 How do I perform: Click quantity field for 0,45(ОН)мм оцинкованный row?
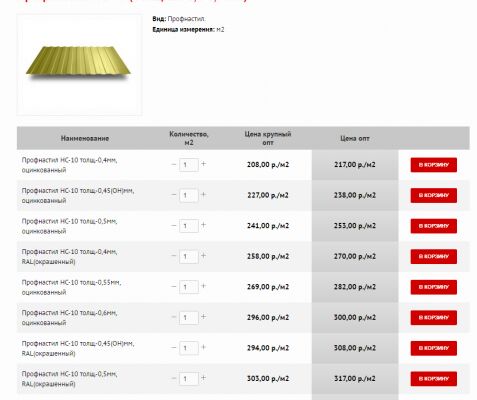[x=189, y=195]
